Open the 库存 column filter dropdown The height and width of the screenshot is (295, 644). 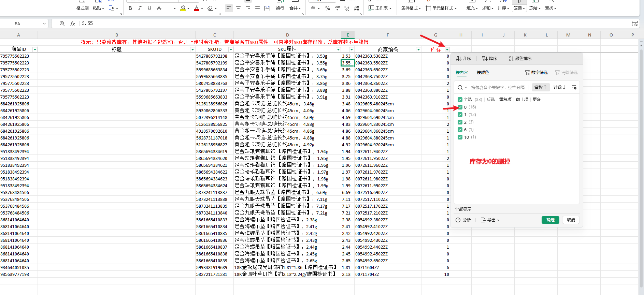[447, 50]
